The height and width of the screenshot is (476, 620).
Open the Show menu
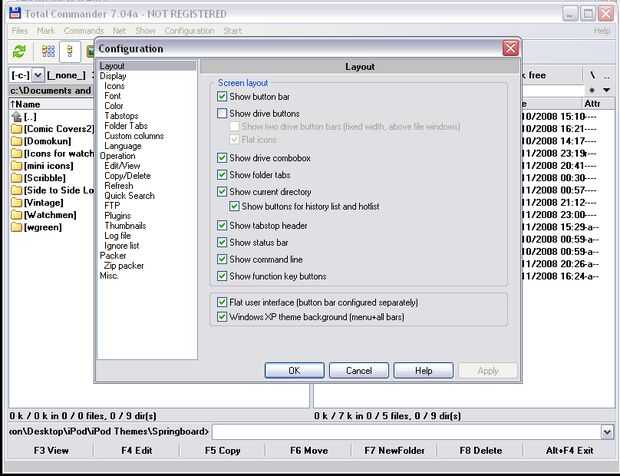tap(146, 30)
